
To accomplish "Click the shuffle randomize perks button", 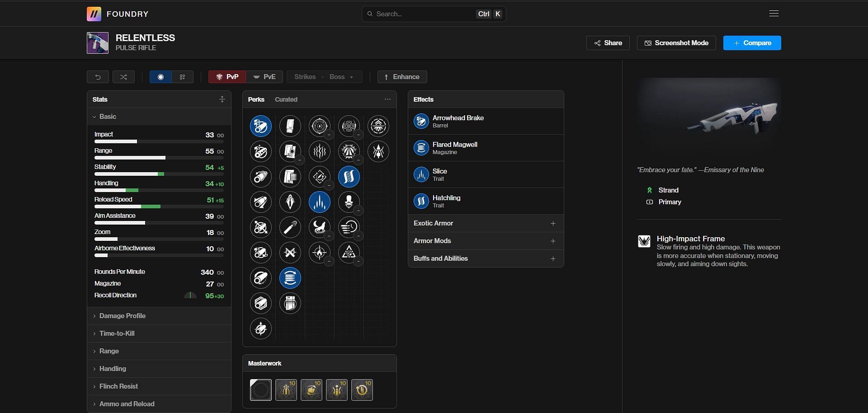I will (123, 77).
